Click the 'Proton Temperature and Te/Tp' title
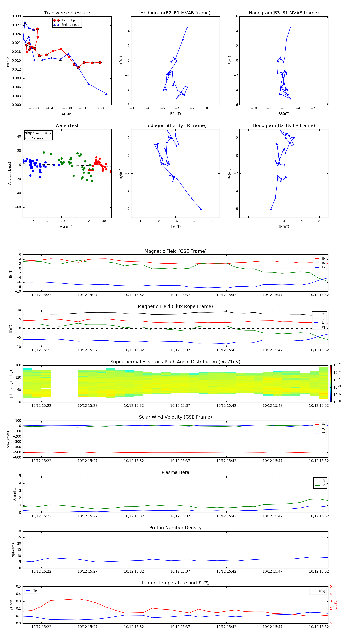 click(x=175, y=583)
